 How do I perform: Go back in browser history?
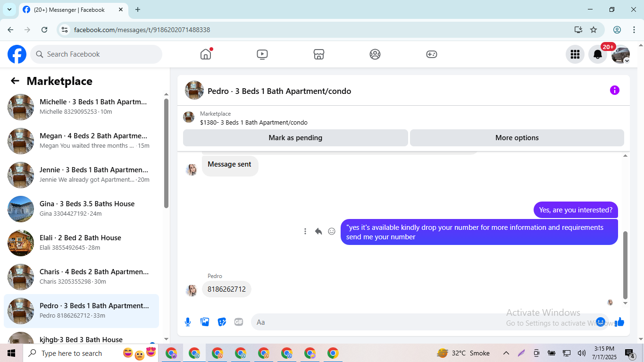click(10, 30)
